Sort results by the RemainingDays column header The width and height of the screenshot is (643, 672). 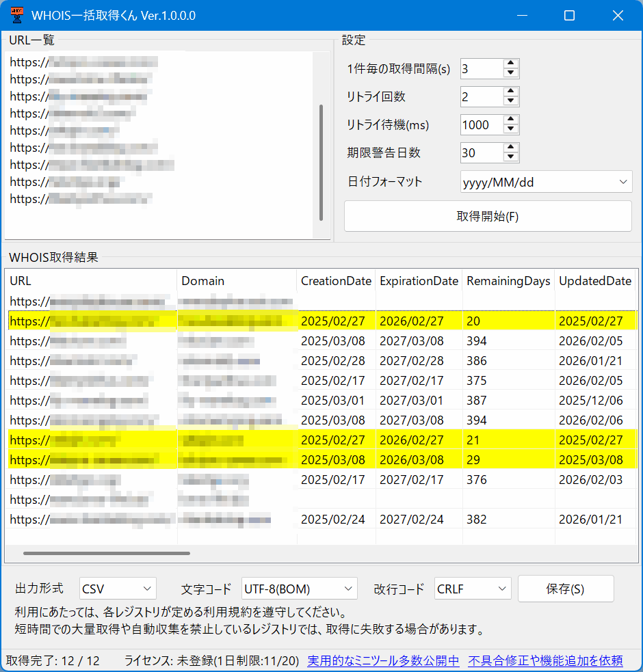pos(508,280)
